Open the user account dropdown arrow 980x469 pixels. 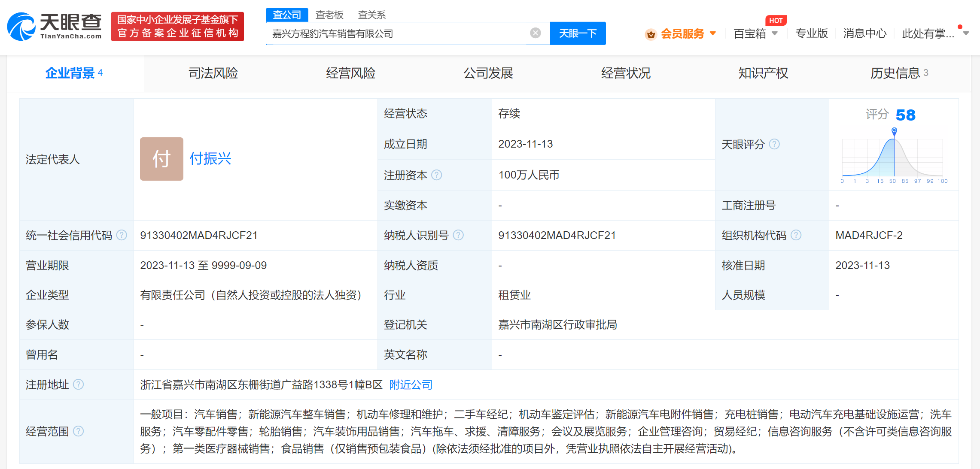966,33
